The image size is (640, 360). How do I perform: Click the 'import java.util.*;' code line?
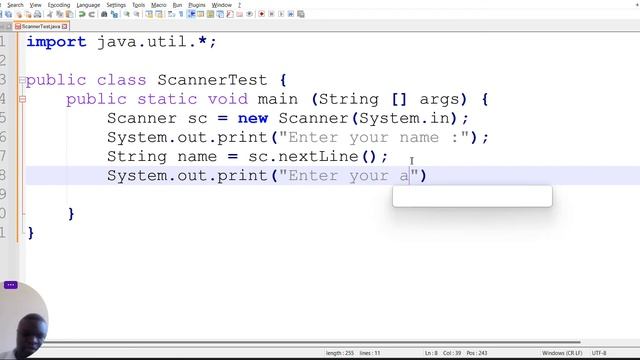tap(121, 42)
